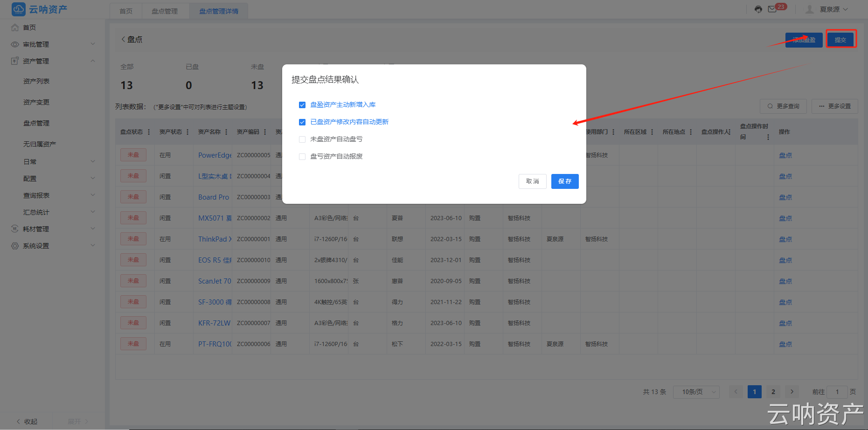Open 无归属资产 in sidebar
This screenshot has height=430, width=868.
pyautogui.click(x=40, y=144)
